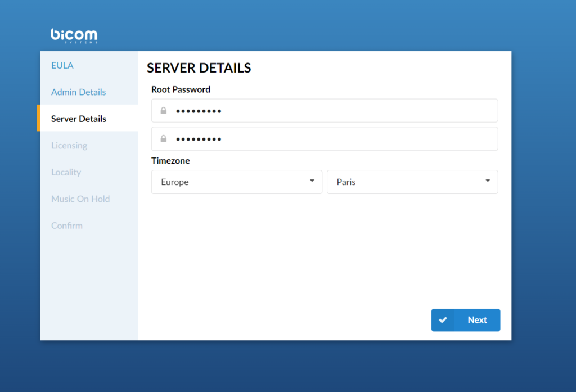Viewport: 576px width, 392px height.
Task: Expand the timezone city selector
Action: click(x=412, y=181)
